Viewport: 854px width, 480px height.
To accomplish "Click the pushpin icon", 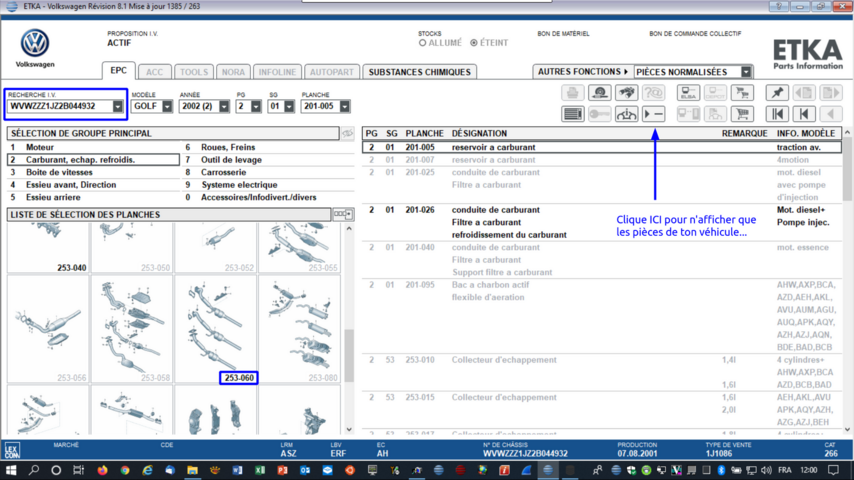I will [777, 93].
